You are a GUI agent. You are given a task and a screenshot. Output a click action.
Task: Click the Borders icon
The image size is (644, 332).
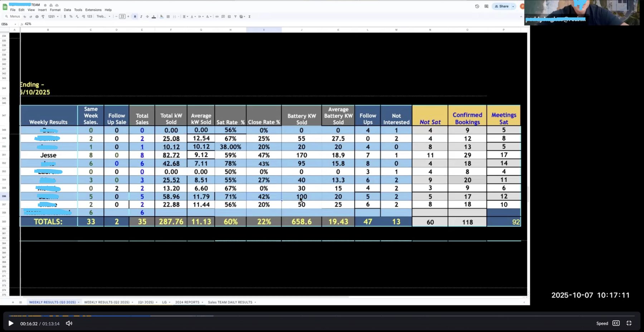pyautogui.click(x=168, y=16)
